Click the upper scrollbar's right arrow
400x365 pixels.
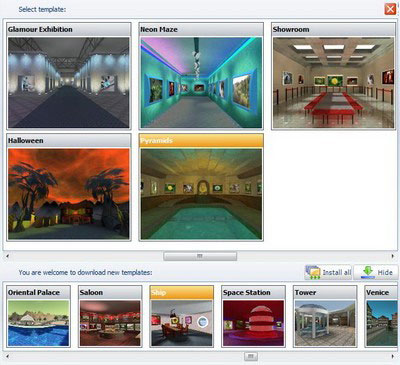point(393,256)
